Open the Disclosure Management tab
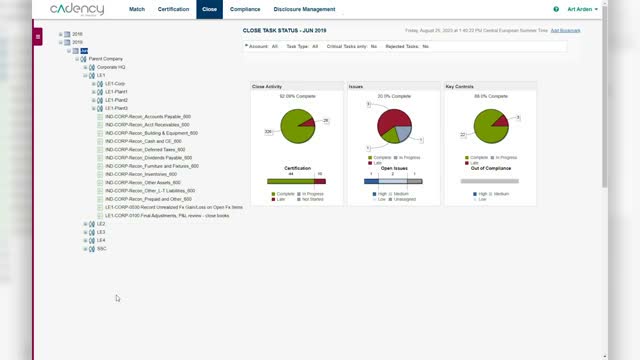640x360 pixels. (304, 9)
